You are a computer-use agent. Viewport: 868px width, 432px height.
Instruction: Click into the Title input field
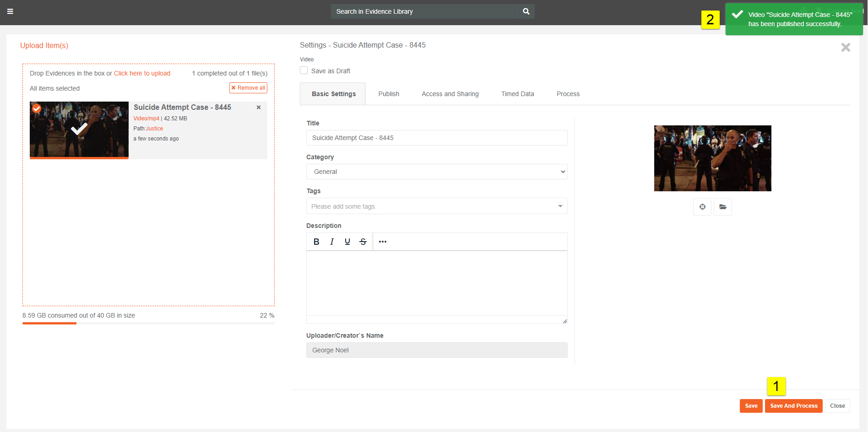point(436,138)
